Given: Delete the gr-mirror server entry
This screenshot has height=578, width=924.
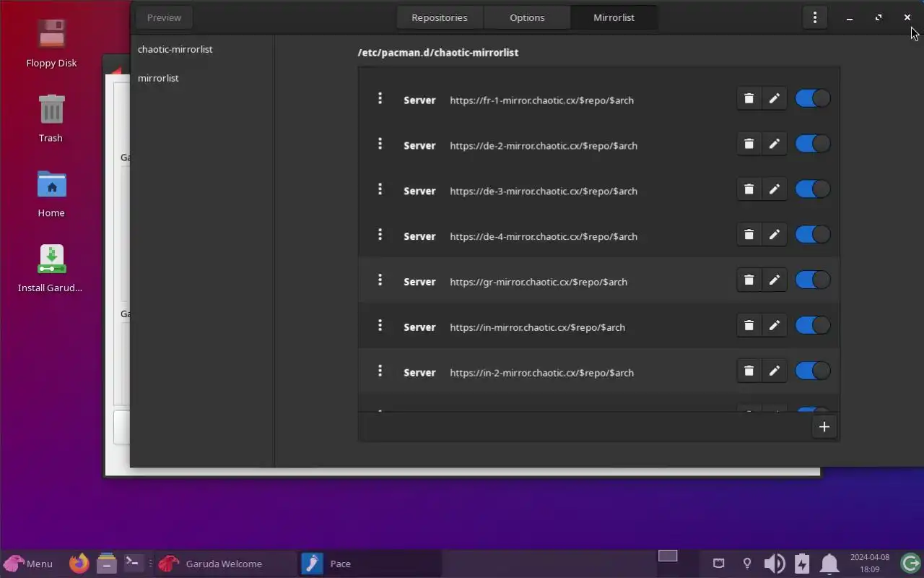Looking at the screenshot, I should click(749, 281).
